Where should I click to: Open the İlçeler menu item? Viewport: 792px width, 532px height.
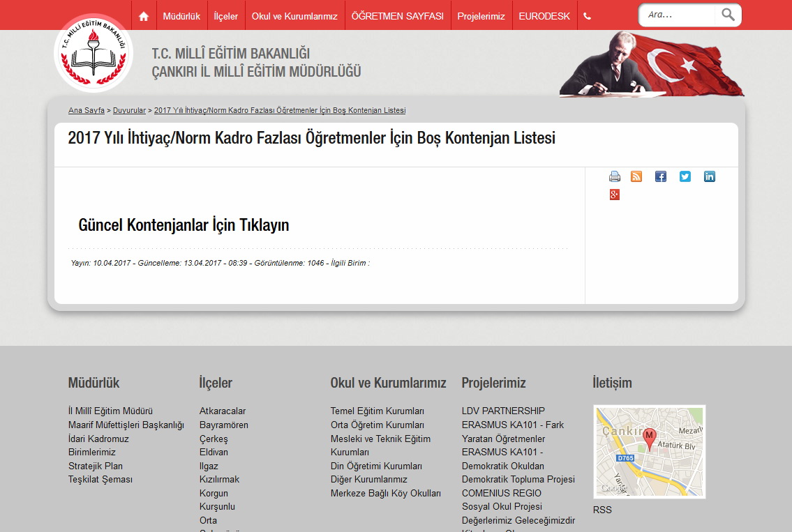point(226,15)
